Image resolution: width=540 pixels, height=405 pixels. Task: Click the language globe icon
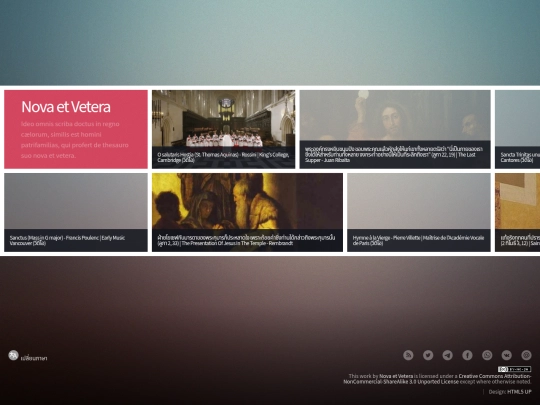(x=13, y=355)
